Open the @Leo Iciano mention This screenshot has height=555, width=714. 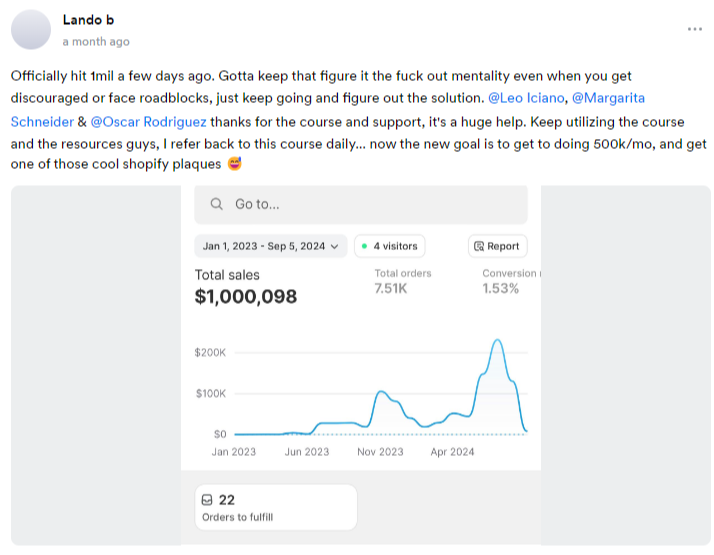point(523,99)
